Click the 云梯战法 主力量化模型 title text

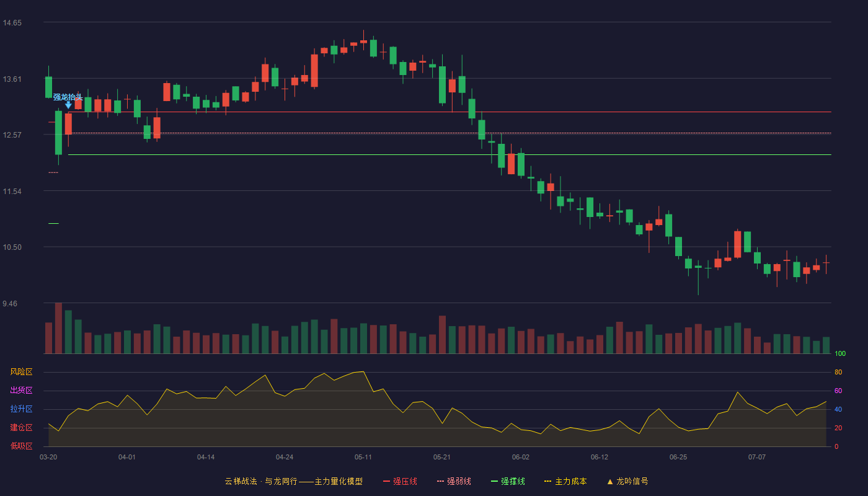coord(293,481)
